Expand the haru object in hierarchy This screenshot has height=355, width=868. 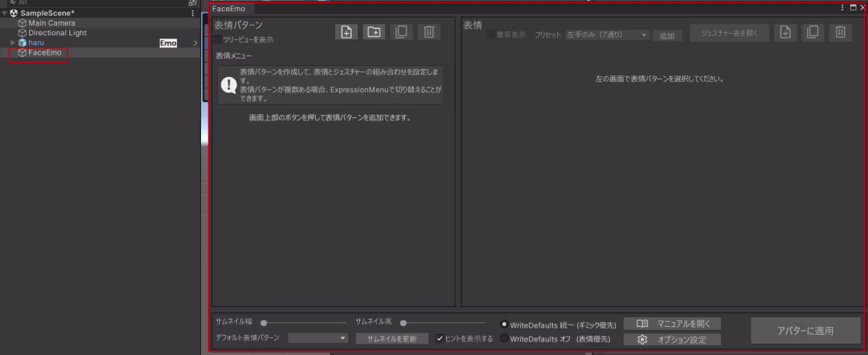(x=13, y=43)
